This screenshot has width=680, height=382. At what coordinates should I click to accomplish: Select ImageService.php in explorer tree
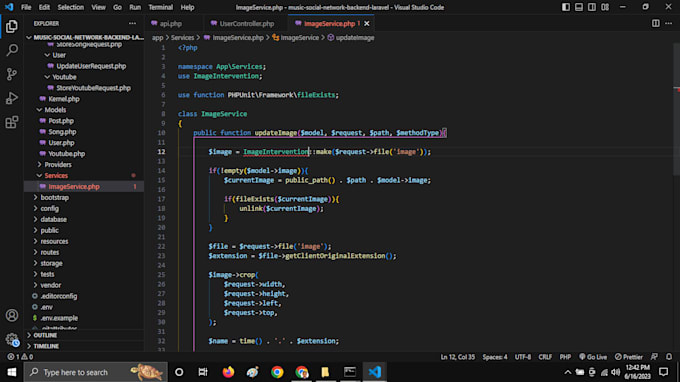(x=74, y=186)
